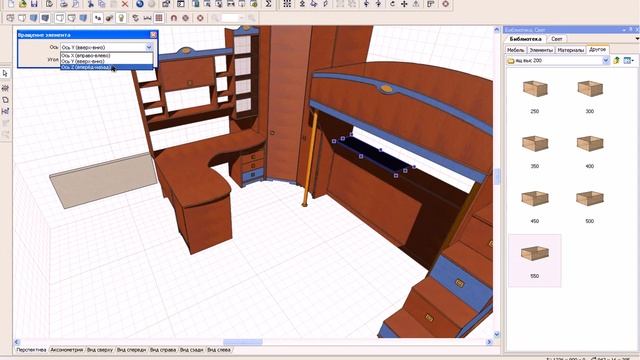The image size is (640, 360).
Task: Click the solid blue box view-mode icon
Action: pyautogui.click(x=33, y=18)
